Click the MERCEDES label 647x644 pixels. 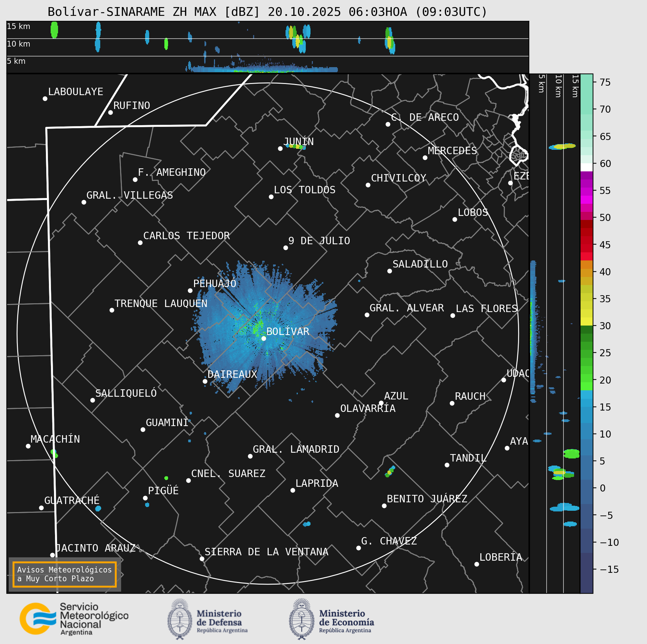tap(452, 150)
